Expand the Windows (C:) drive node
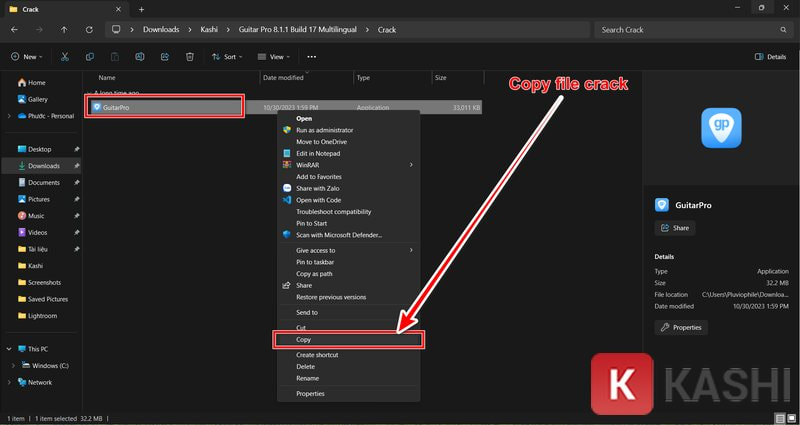Screen dimensions: 800x425 click(x=14, y=366)
